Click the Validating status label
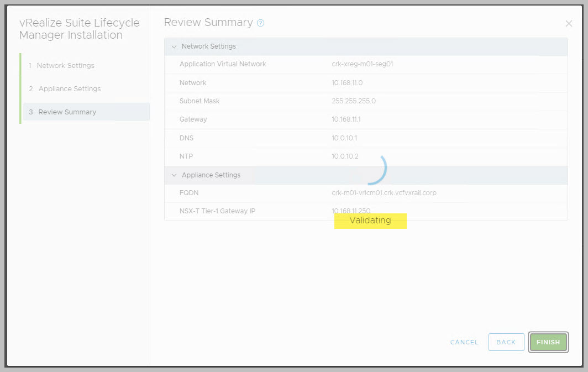This screenshot has height=372, width=588. (370, 221)
